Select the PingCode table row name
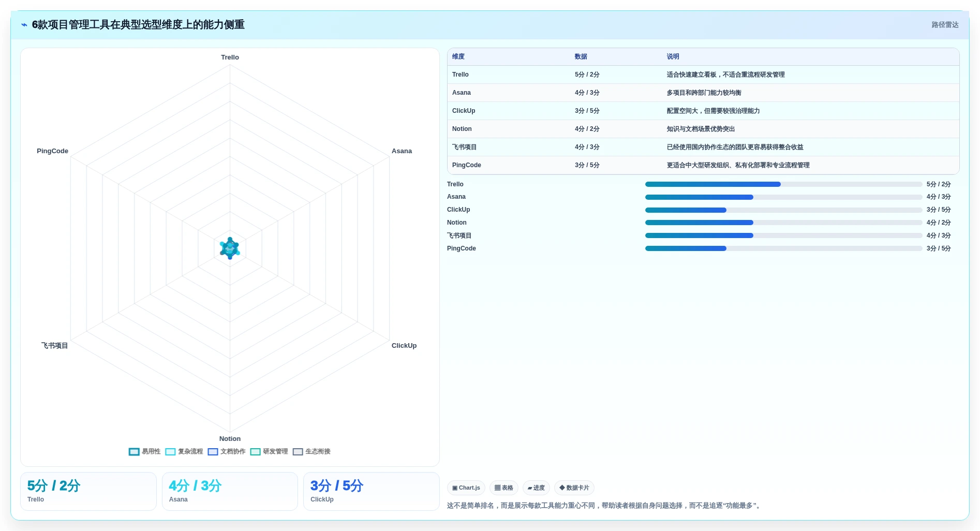The image size is (980, 531). point(467,165)
